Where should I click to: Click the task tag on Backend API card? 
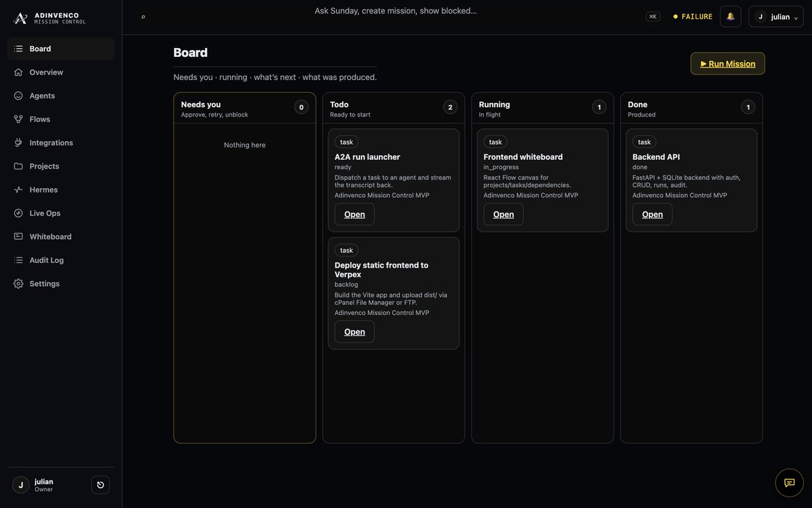click(644, 142)
